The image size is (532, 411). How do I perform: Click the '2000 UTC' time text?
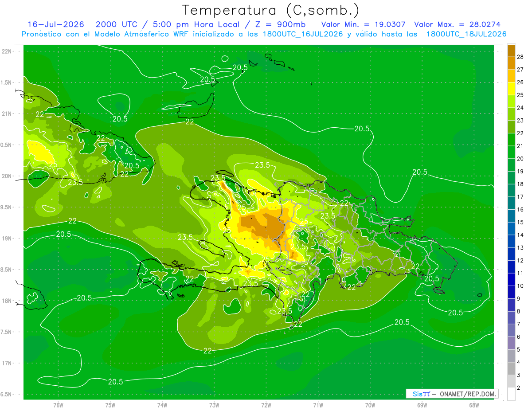118,24
